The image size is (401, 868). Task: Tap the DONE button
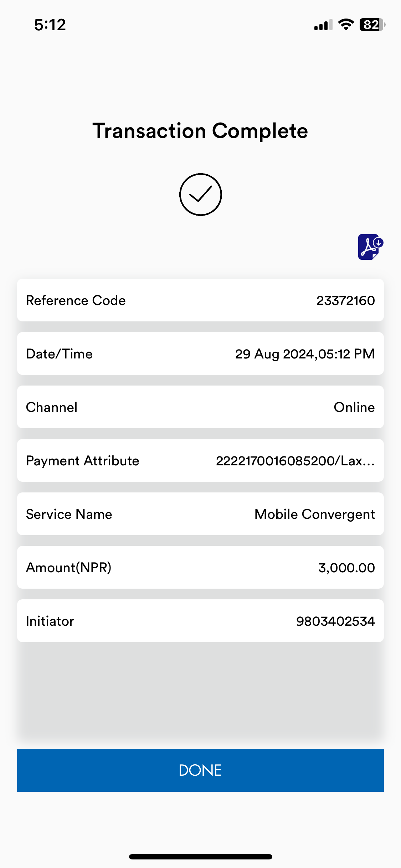click(x=200, y=770)
